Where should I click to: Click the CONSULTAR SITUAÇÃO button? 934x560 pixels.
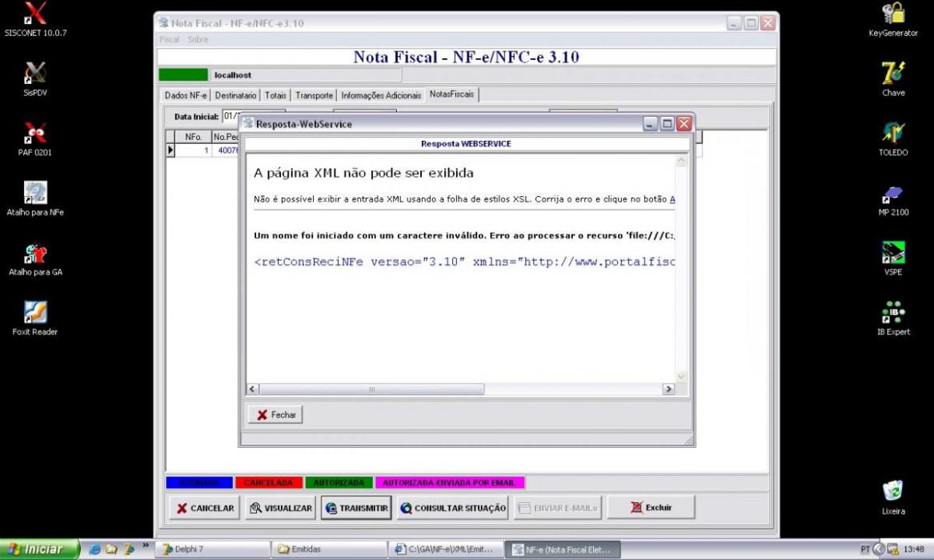[453, 508]
